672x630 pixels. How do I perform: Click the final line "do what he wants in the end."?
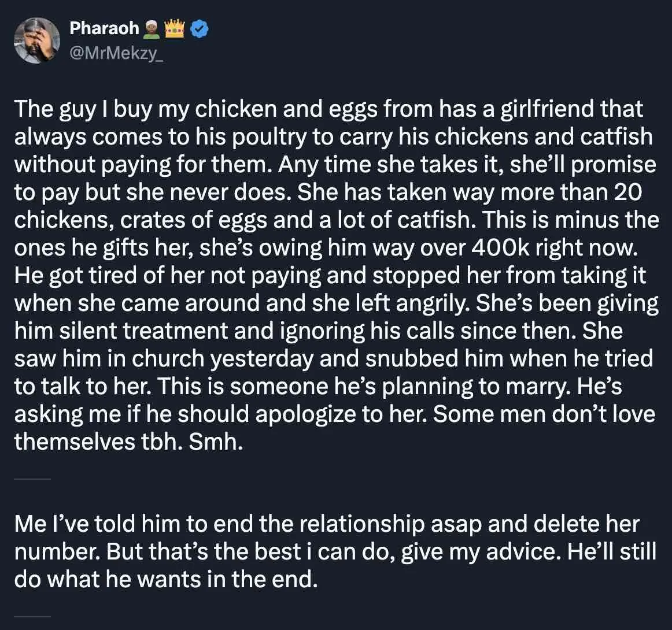pos(166,580)
